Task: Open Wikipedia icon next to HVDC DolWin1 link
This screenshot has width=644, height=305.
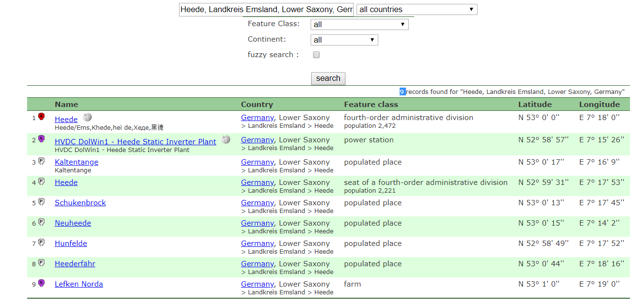Action: pos(226,139)
